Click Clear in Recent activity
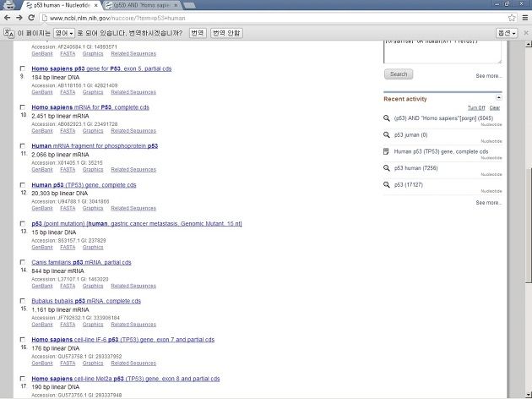 [495, 108]
